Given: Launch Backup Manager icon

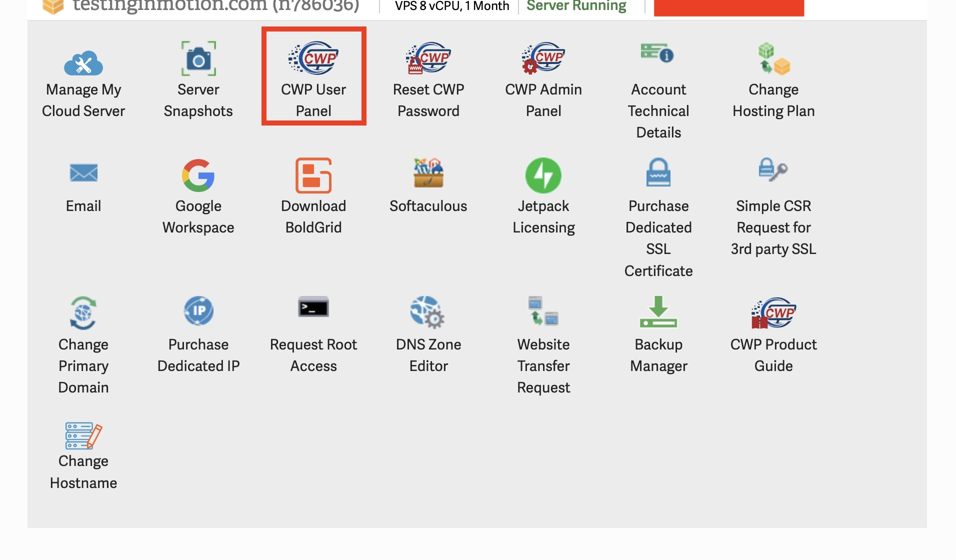Looking at the screenshot, I should 658,312.
